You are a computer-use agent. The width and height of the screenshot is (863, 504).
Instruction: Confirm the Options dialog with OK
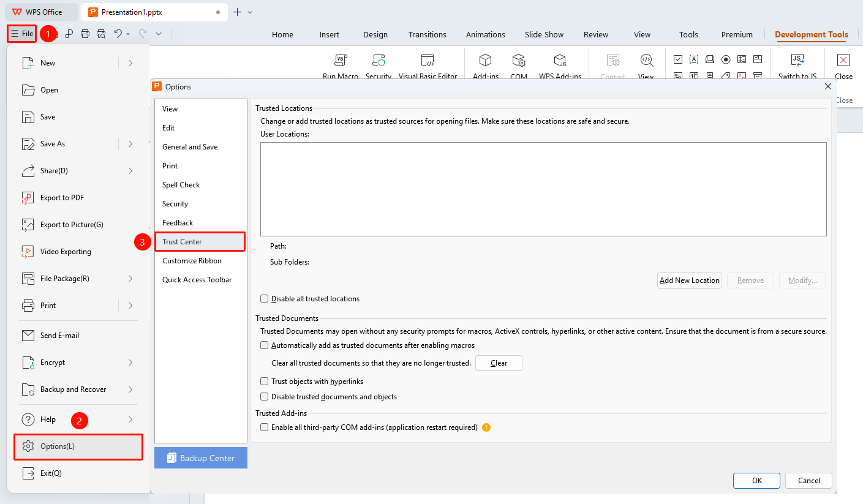pyautogui.click(x=757, y=481)
